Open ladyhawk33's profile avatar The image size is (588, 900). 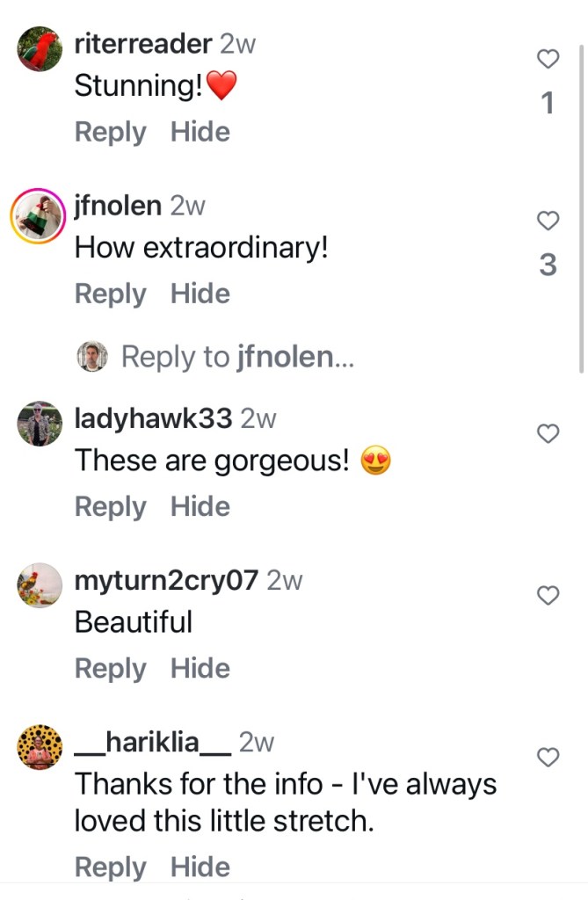pos(40,424)
